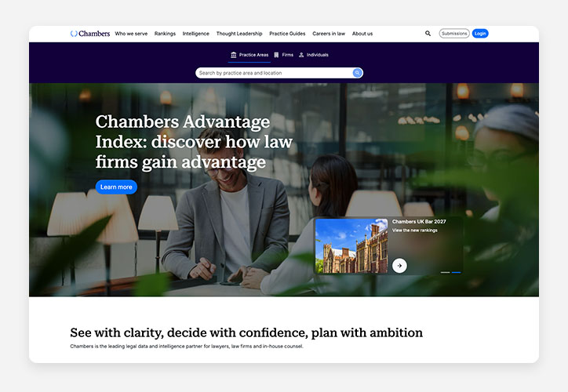The width and height of the screenshot is (568, 392).
Task: Click the Chambers logo in the header
Action: pos(90,34)
